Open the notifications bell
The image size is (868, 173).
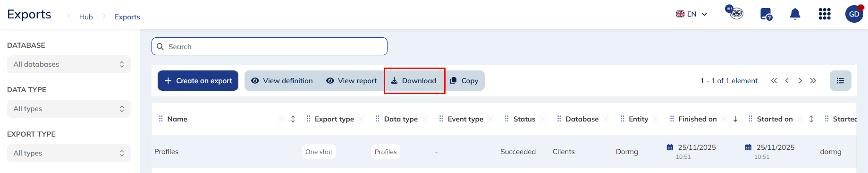coord(795,14)
